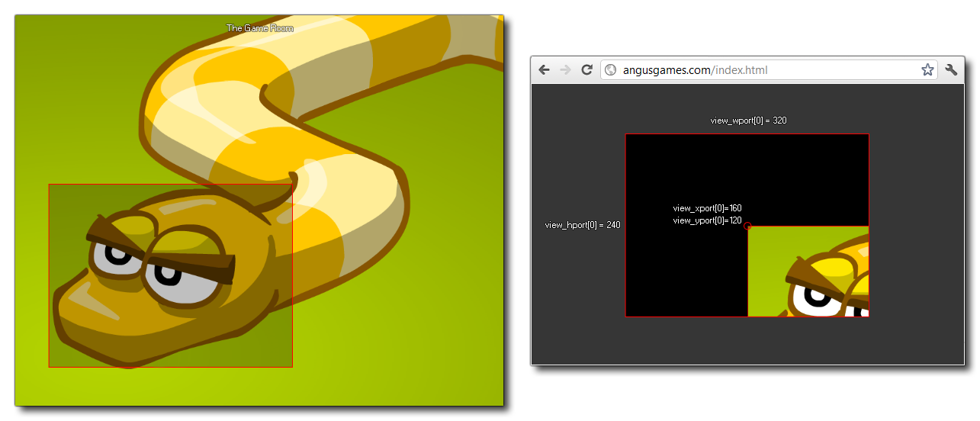Reload the angusgames.com page
This screenshot has width=980, height=421.
pos(586,70)
